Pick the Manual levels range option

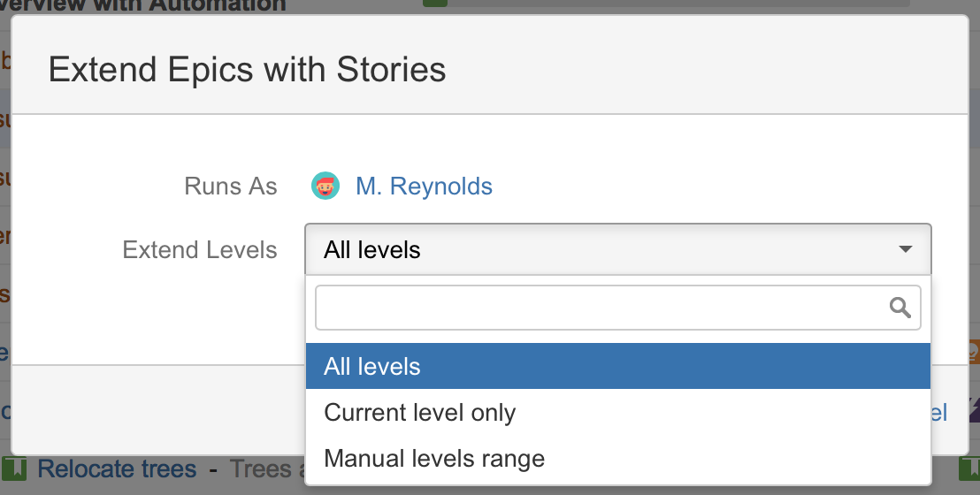(x=434, y=460)
